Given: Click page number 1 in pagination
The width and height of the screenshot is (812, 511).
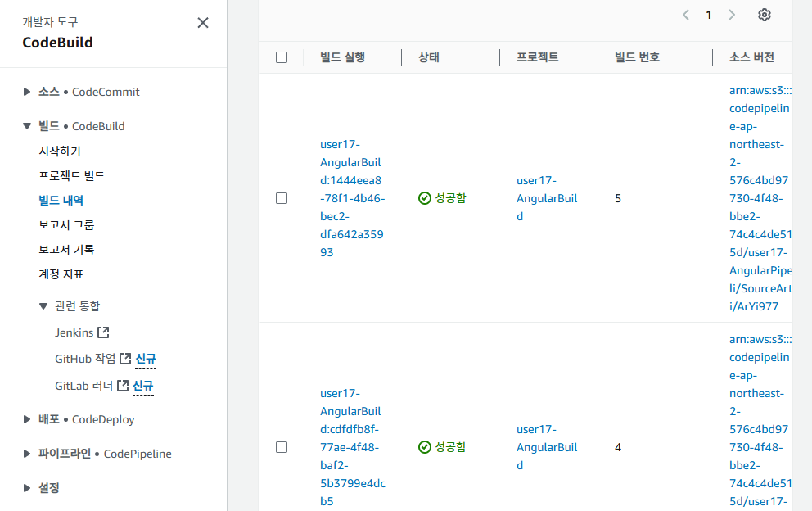Looking at the screenshot, I should coord(708,15).
